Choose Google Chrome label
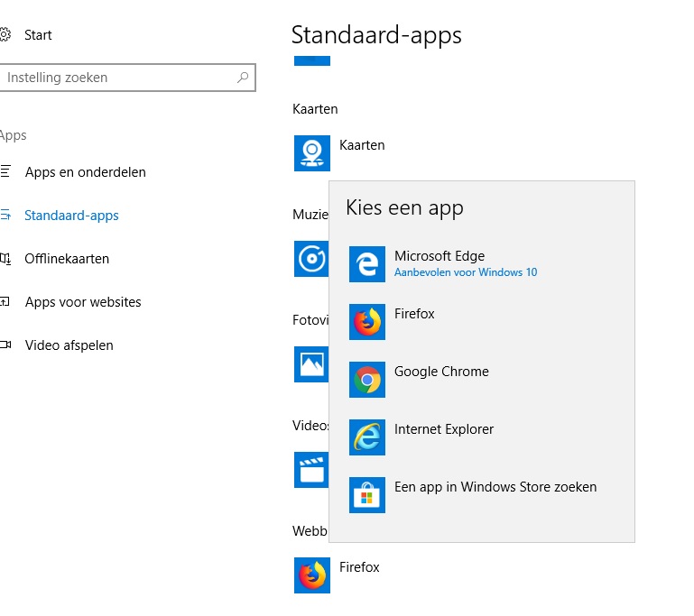Viewport: 694px width, 616px height. [x=441, y=372]
